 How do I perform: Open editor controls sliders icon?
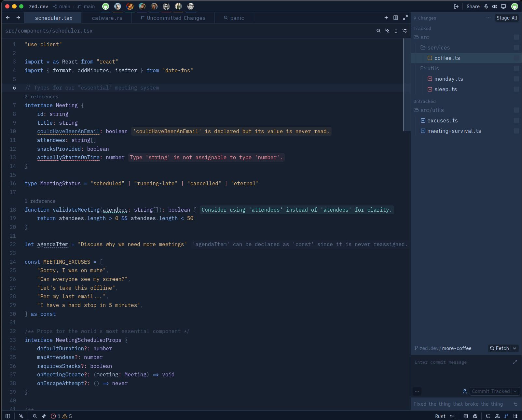(x=405, y=31)
